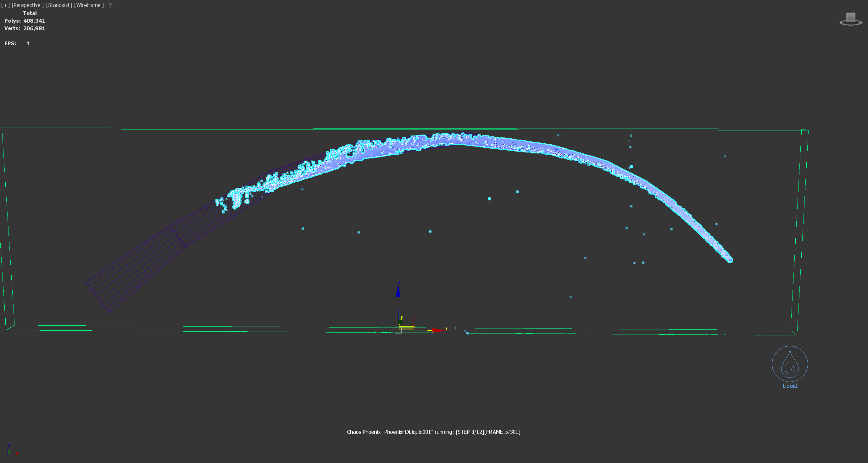Click the Phoenix simulation running status text

click(x=433, y=432)
